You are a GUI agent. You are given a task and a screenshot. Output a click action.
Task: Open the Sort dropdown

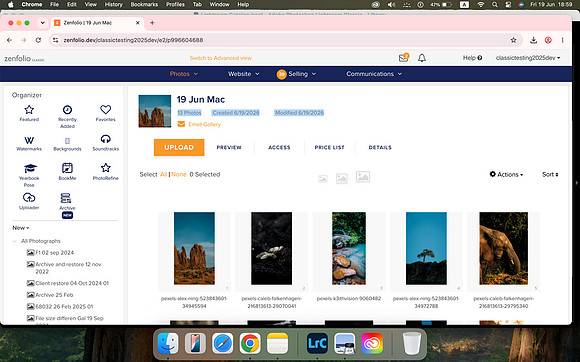(550, 174)
